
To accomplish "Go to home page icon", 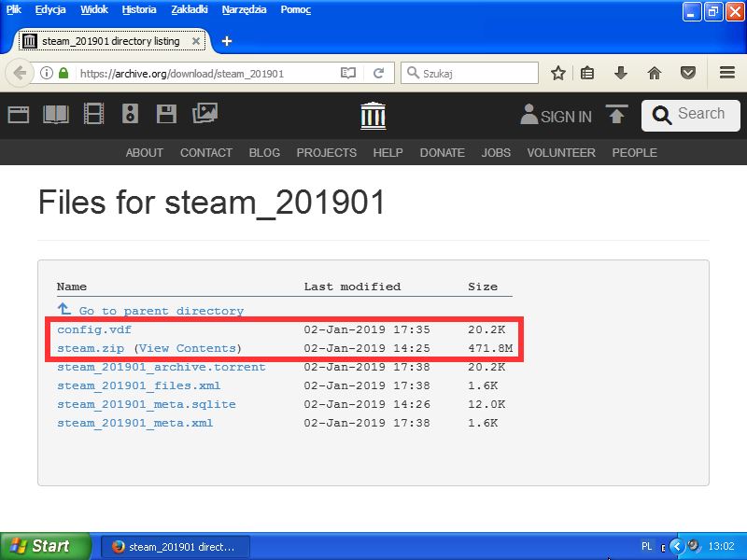I will point(655,74).
